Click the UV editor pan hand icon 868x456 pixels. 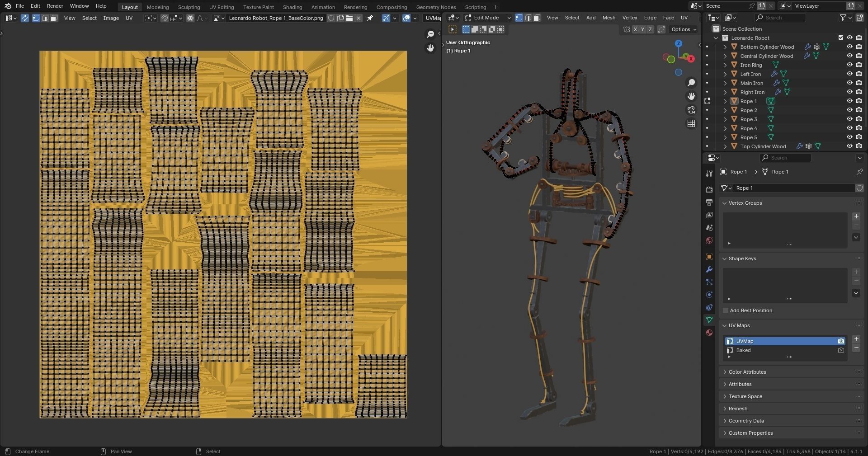pyautogui.click(x=430, y=47)
